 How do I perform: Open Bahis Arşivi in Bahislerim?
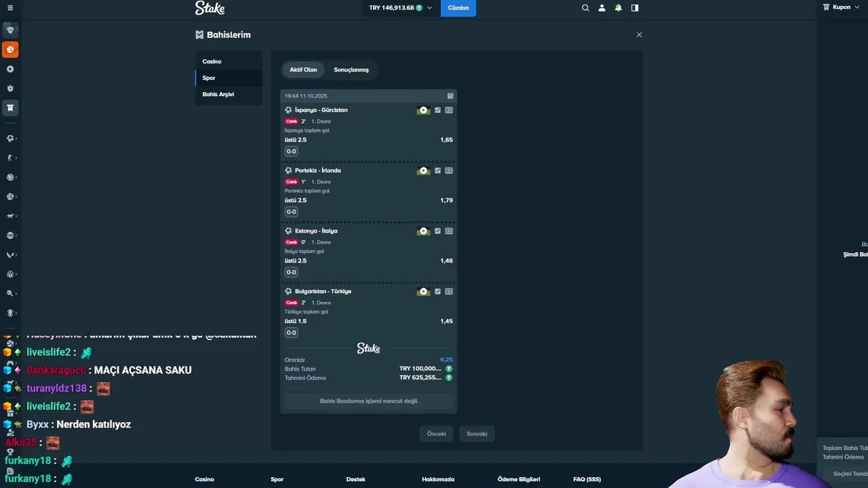click(x=229, y=94)
